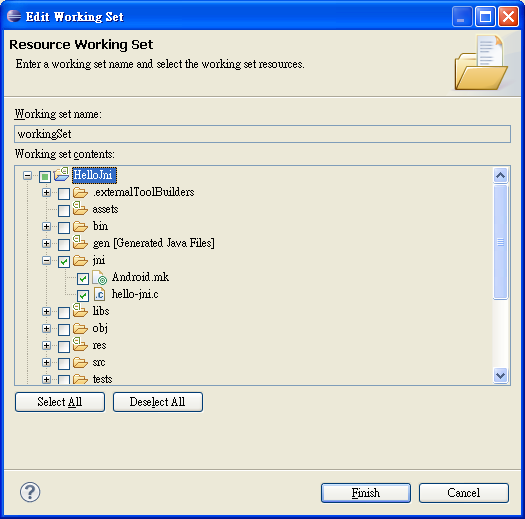Screen dimensions: 525x519
Task: Click the Deselect All button
Action: pos(158,402)
